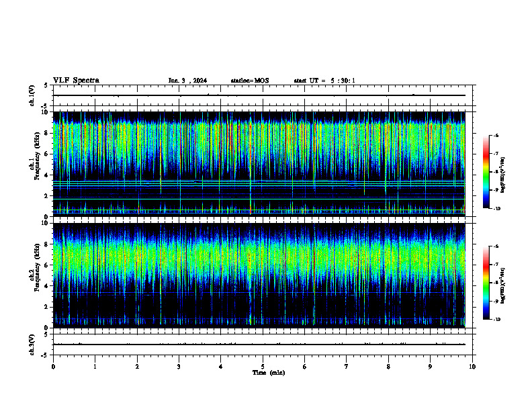
Task: Click time axis tick label "5"
Action: point(263,367)
